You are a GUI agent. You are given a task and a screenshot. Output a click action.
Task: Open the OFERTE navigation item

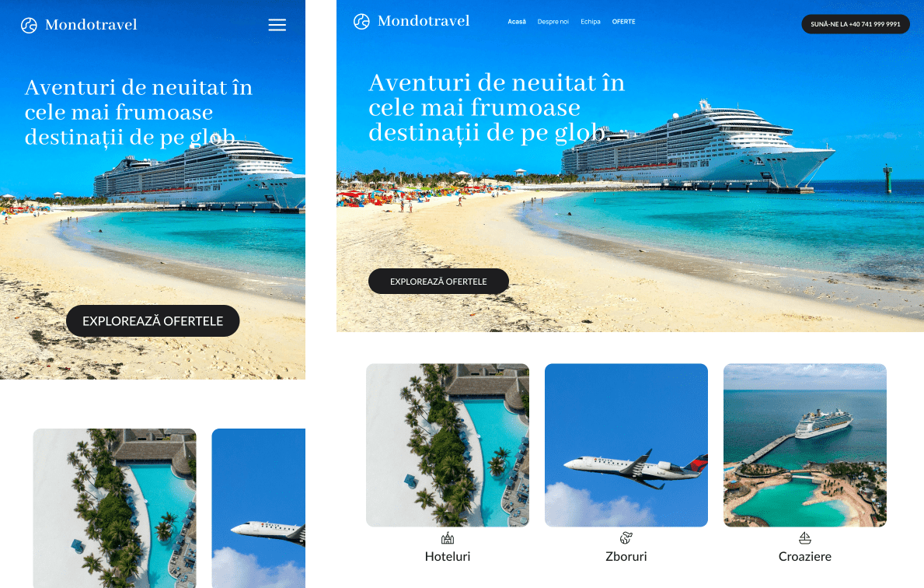click(623, 22)
